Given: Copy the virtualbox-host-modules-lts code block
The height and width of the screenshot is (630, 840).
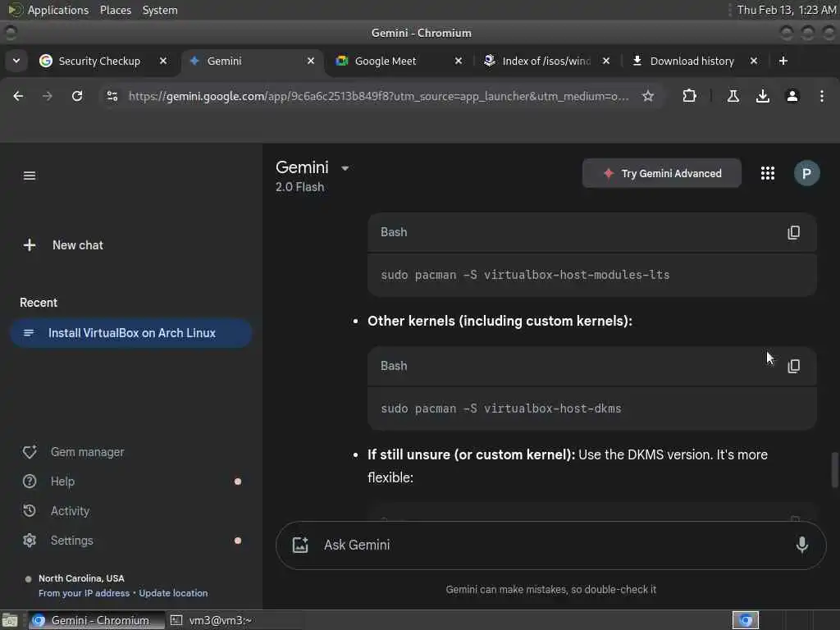Looking at the screenshot, I should [x=793, y=232].
